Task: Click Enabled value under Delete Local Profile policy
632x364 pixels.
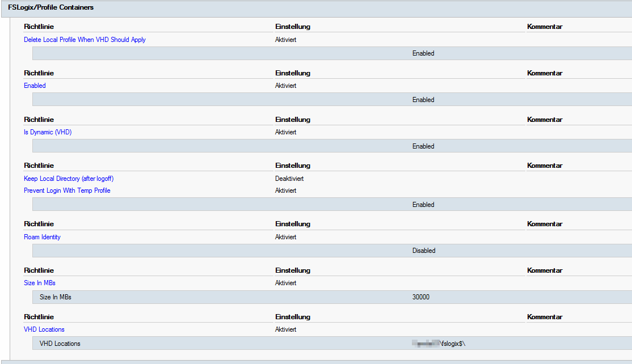Action: point(423,53)
